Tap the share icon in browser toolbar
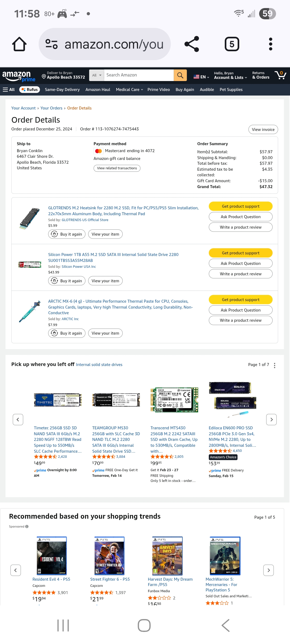 coord(192,44)
